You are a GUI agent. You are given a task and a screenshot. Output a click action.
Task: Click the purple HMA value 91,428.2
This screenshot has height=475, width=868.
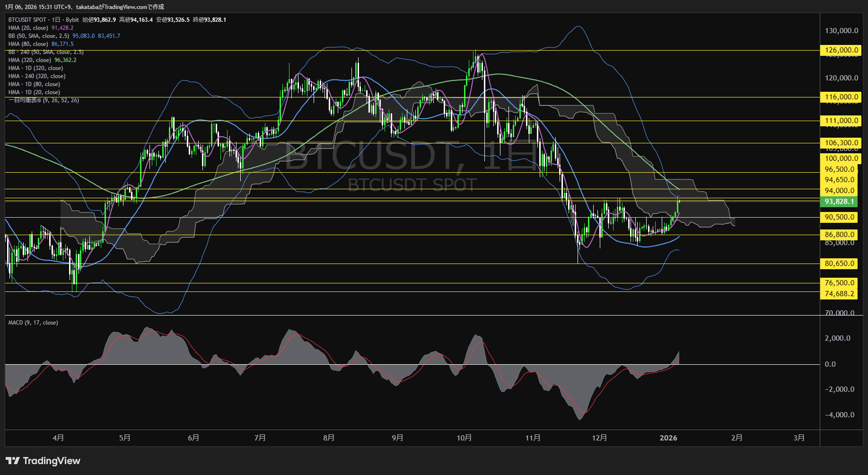coord(62,28)
